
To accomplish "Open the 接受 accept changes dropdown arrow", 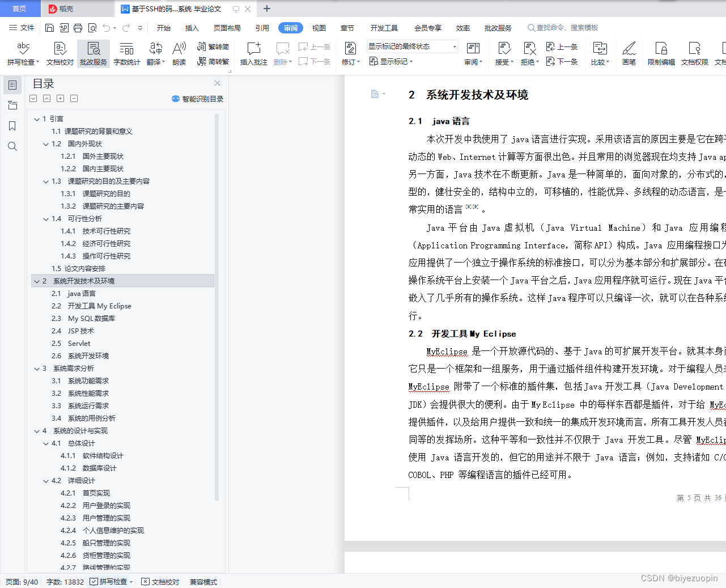I will pyautogui.click(x=511, y=62).
